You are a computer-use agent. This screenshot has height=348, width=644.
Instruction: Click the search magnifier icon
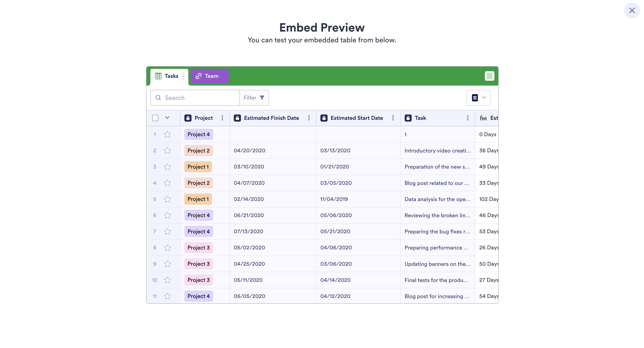coord(158,98)
